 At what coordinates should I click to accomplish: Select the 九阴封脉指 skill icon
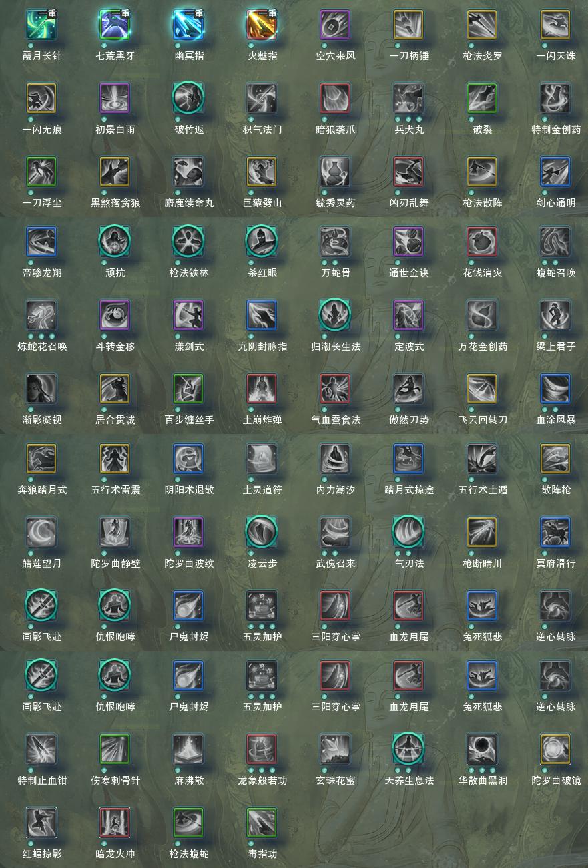point(262,315)
